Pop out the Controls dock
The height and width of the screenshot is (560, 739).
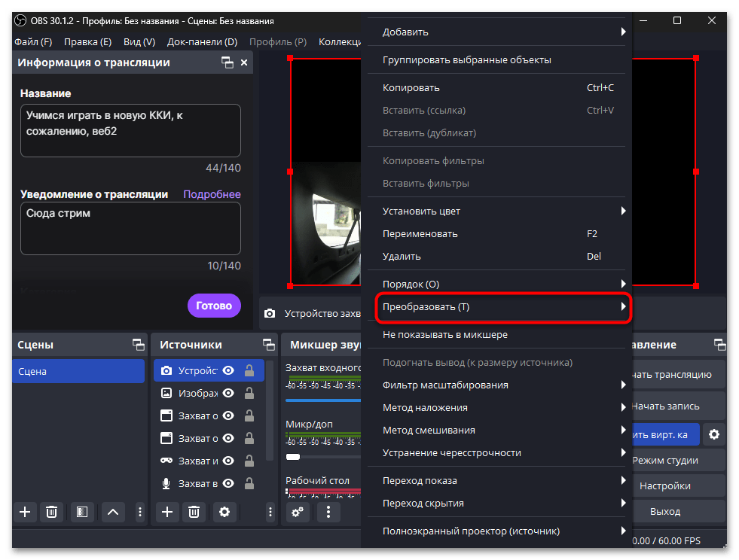[719, 345]
